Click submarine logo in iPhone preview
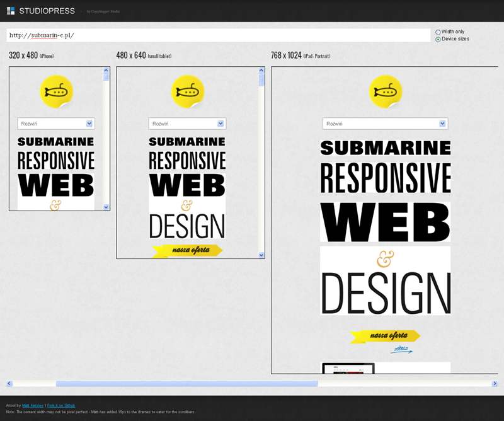The width and height of the screenshot is (504, 421). click(57, 92)
